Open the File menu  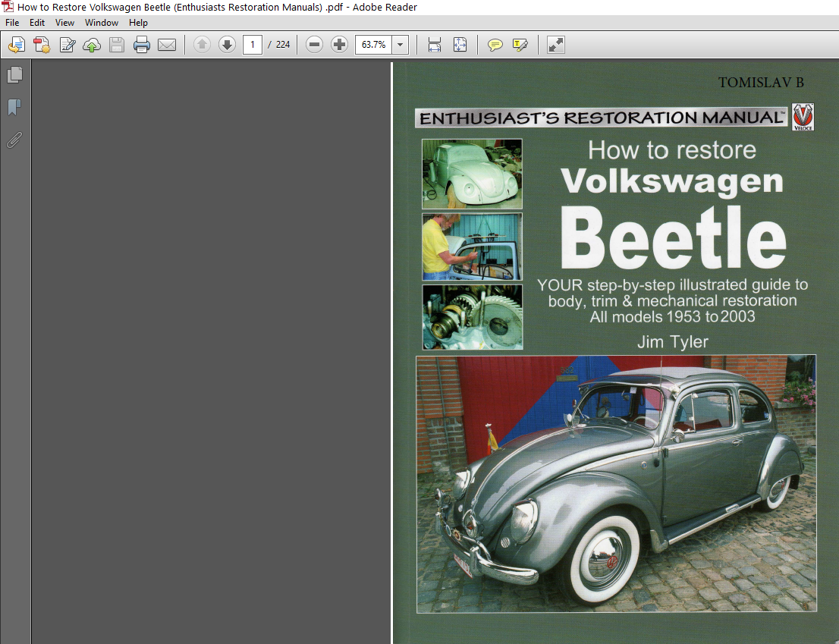(x=12, y=23)
